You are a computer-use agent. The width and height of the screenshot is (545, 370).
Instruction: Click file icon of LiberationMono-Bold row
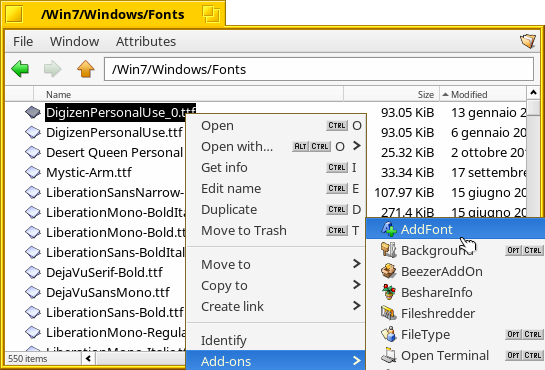click(33, 232)
